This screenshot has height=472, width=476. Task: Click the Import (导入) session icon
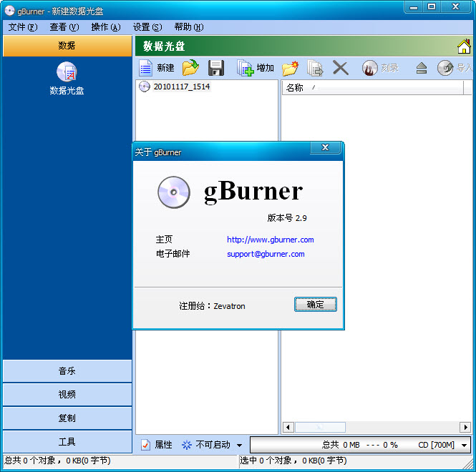pos(445,68)
